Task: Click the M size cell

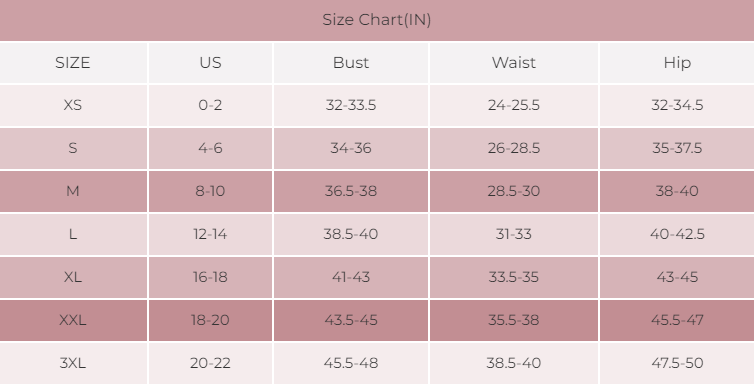Action: (73, 191)
